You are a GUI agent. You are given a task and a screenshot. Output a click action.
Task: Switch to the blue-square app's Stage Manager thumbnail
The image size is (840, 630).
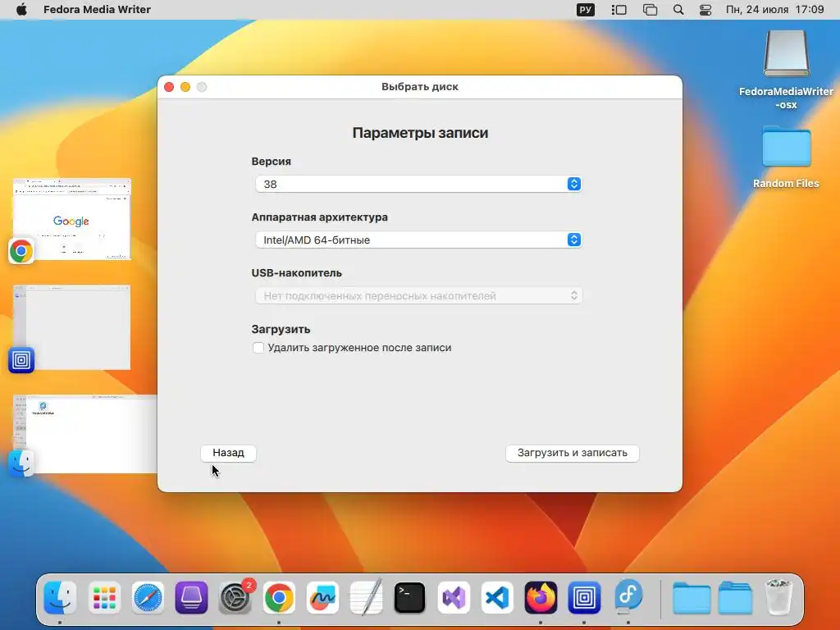[72, 327]
